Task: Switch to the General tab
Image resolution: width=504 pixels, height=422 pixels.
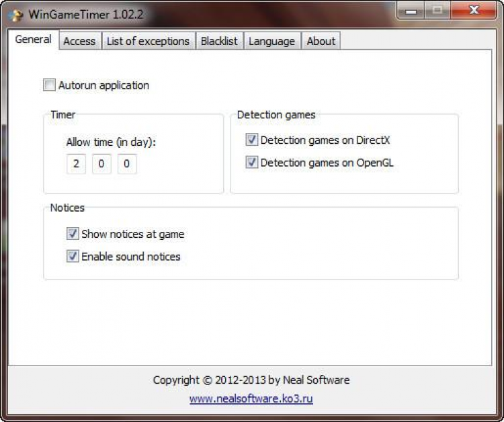Action: tap(33, 40)
